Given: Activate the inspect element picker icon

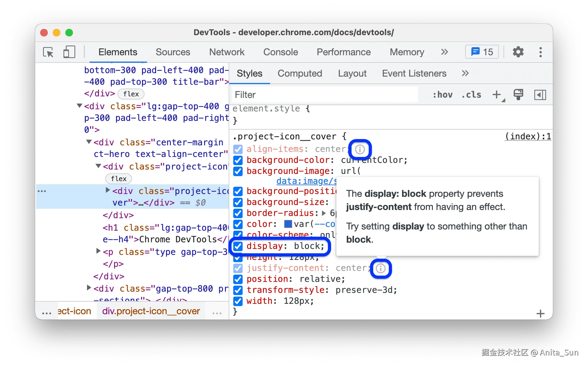Looking at the screenshot, I should point(48,52).
